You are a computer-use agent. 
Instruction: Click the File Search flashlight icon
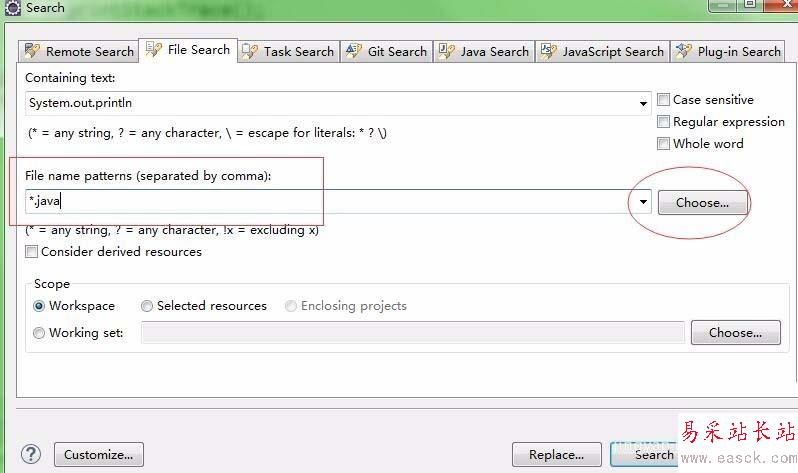(x=154, y=49)
